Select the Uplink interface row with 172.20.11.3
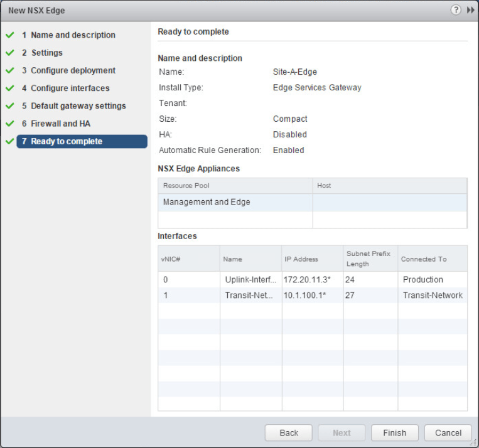Screen dimensions: 479x448 click(x=312, y=280)
